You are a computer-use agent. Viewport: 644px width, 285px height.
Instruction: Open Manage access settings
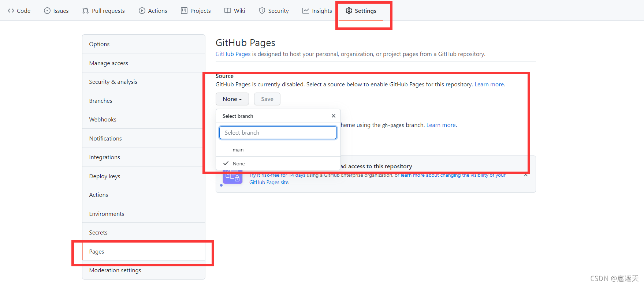[144, 63]
